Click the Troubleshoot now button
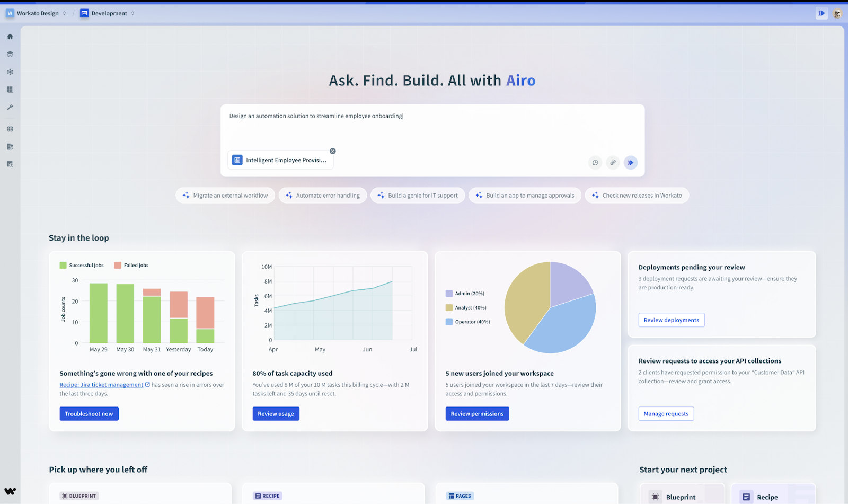848x504 pixels. pos(89,414)
